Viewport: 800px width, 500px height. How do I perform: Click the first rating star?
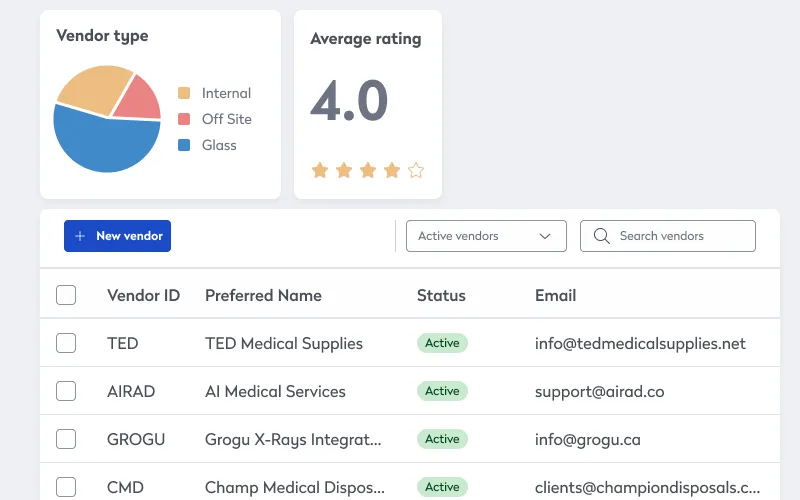pos(320,170)
